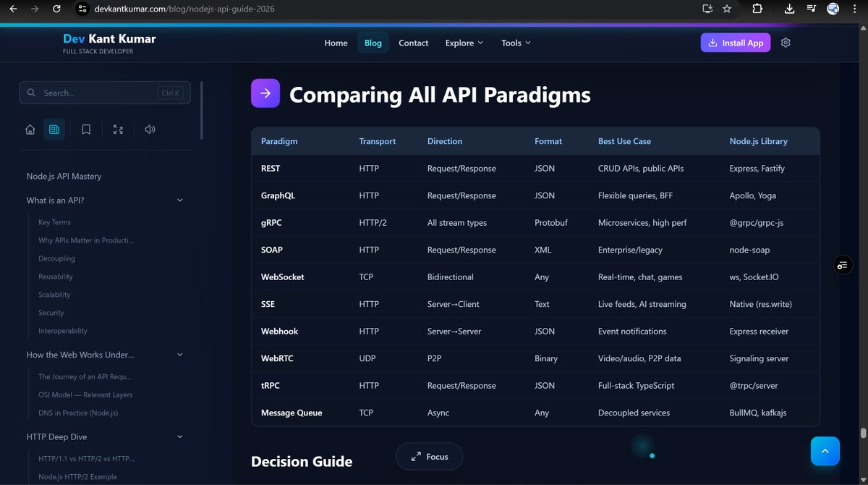The width and height of the screenshot is (868, 485).
Task: Click the gRPC row label
Action: coord(271,223)
